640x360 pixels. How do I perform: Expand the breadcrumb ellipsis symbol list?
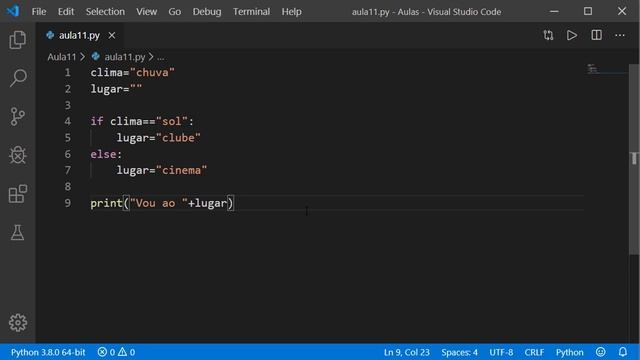[161, 57]
